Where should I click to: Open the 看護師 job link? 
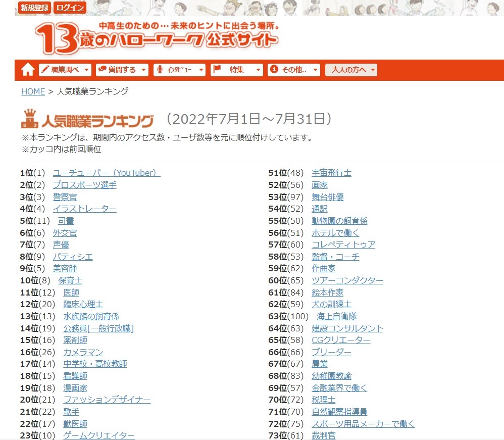pyautogui.click(x=75, y=376)
